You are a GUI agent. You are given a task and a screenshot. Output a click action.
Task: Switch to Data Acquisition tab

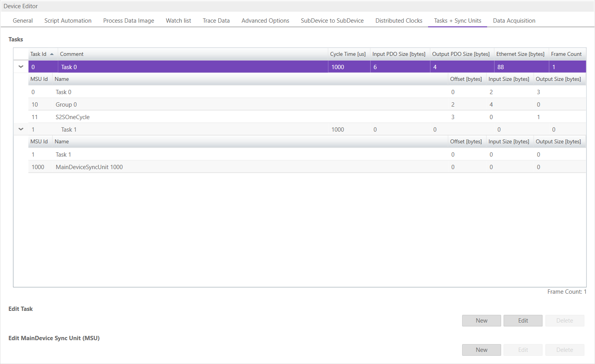[514, 21]
